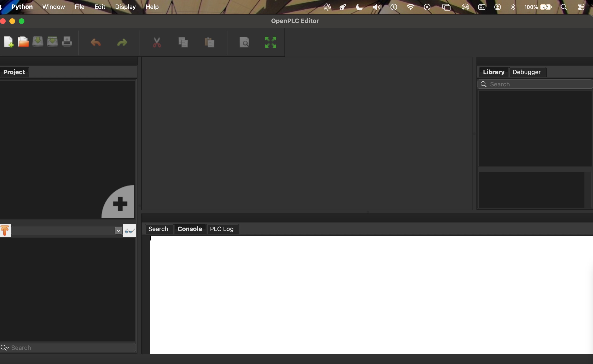Click the add element plus button
Screen dimensions: 593x364
click(120, 204)
